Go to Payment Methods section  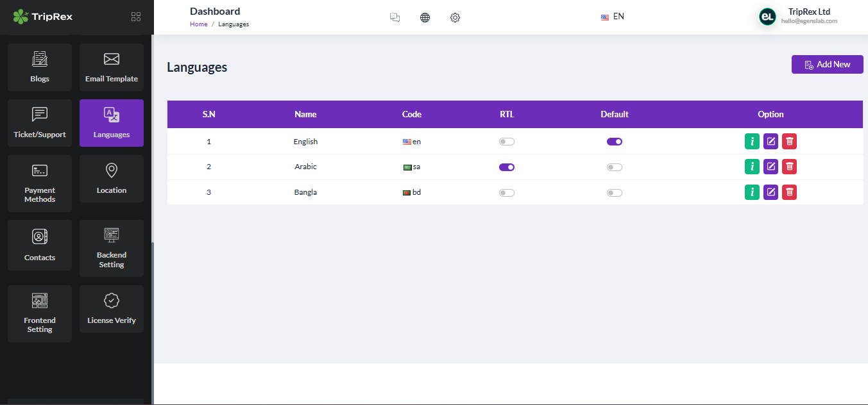pyautogui.click(x=39, y=184)
